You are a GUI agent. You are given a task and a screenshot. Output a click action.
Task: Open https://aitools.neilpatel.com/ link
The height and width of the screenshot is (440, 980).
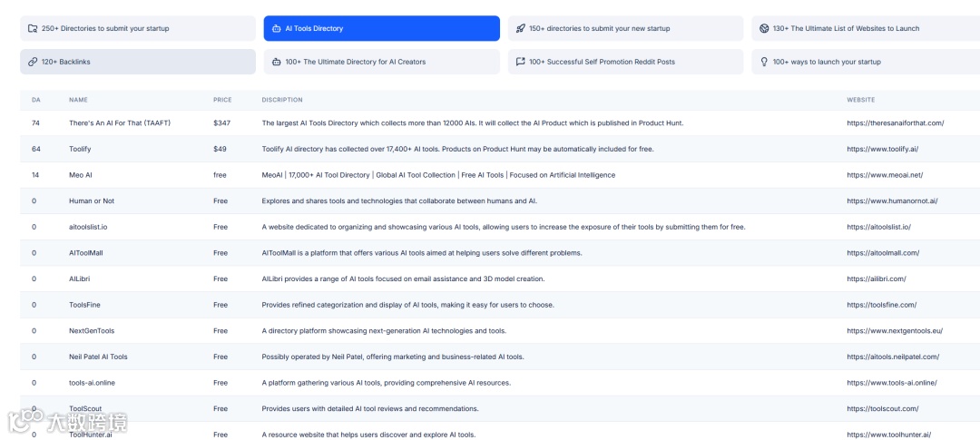[893, 357]
